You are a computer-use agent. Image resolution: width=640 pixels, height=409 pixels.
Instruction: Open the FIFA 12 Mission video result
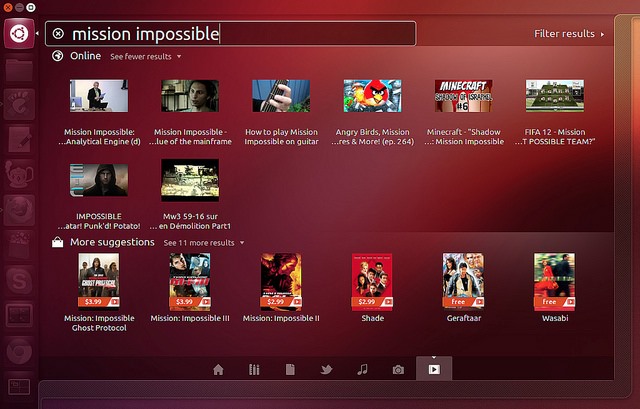554,96
